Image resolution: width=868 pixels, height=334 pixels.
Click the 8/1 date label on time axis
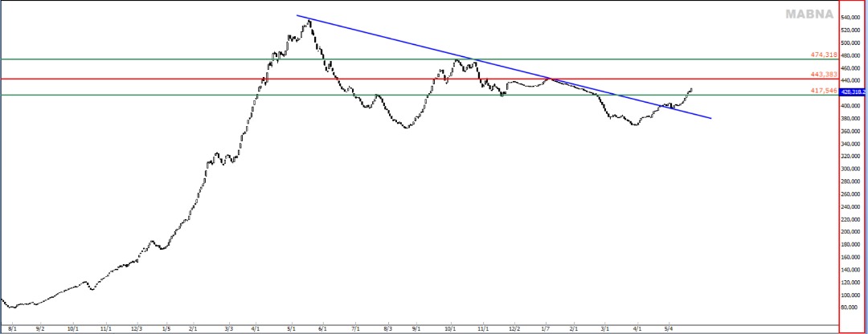[13, 328]
